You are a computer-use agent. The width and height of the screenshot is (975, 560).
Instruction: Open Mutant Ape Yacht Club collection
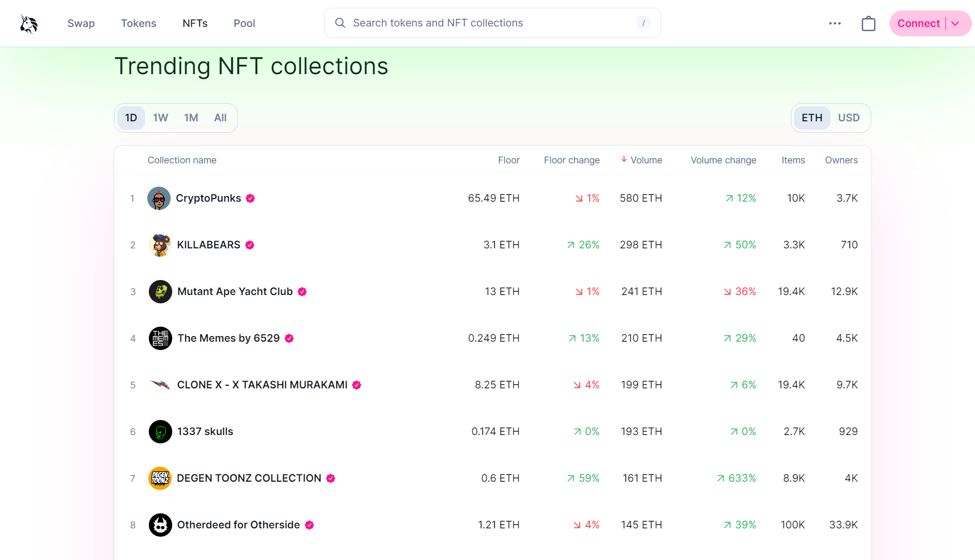tap(235, 291)
